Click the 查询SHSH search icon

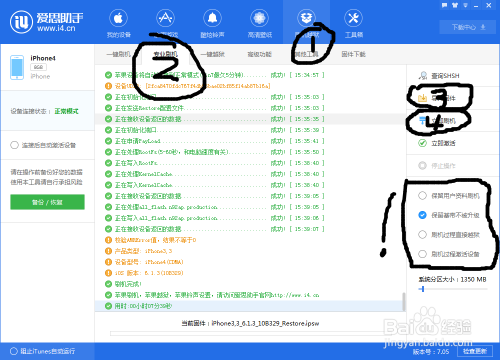click(423, 76)
